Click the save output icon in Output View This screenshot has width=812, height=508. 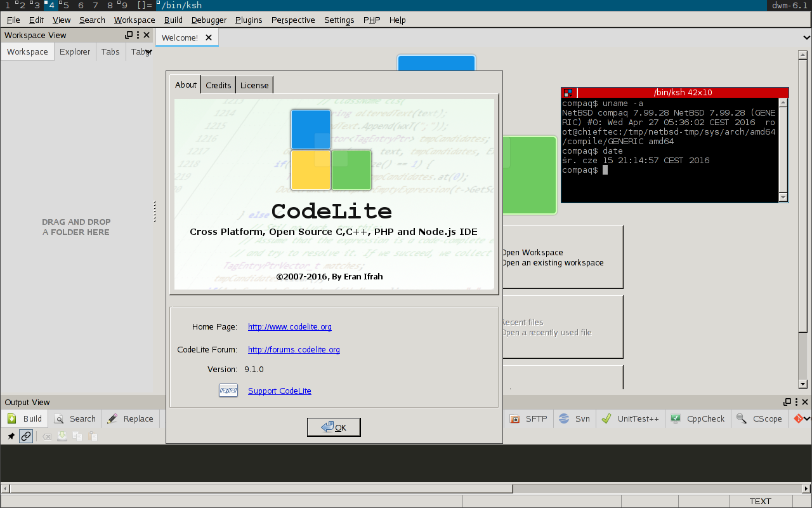point(62,436)
